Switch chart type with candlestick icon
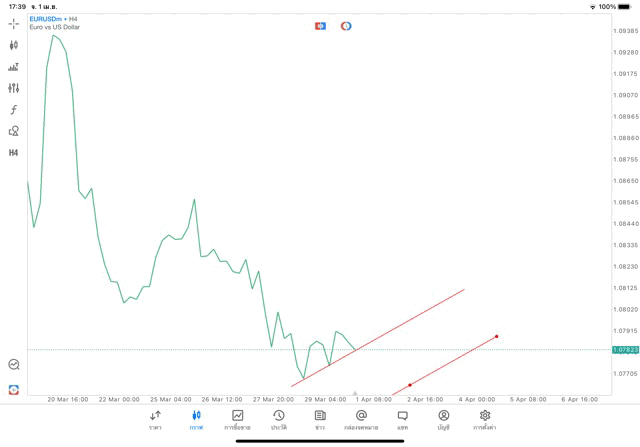The height and width of the screenshot is (447, 640). 14,45
